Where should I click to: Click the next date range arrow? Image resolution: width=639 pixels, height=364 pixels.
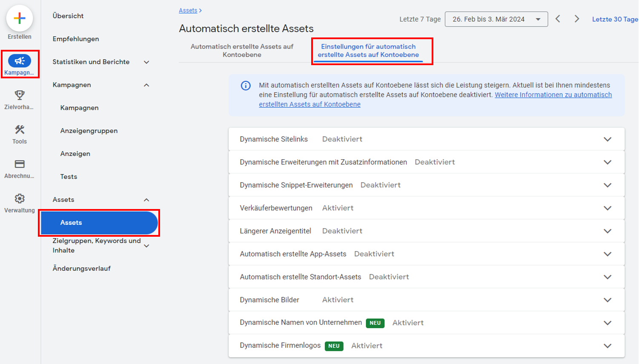577,19
